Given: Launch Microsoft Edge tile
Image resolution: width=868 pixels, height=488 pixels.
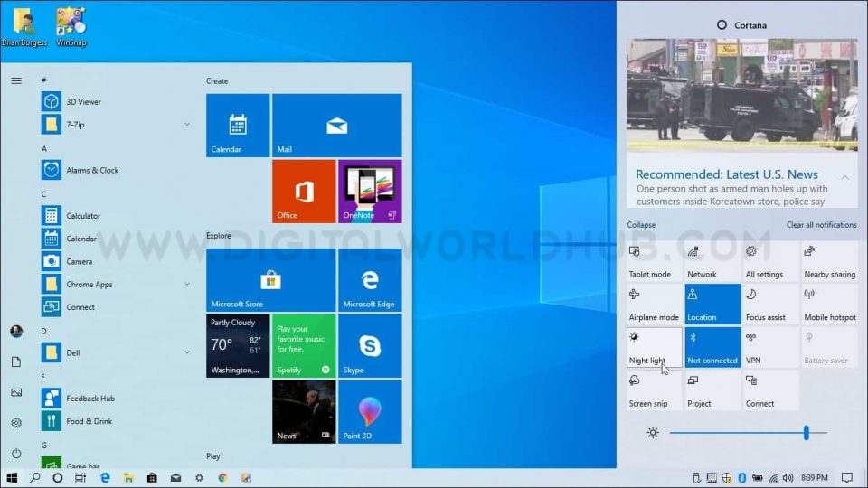Looking at the screenshot, I should [x=370, y=280].
